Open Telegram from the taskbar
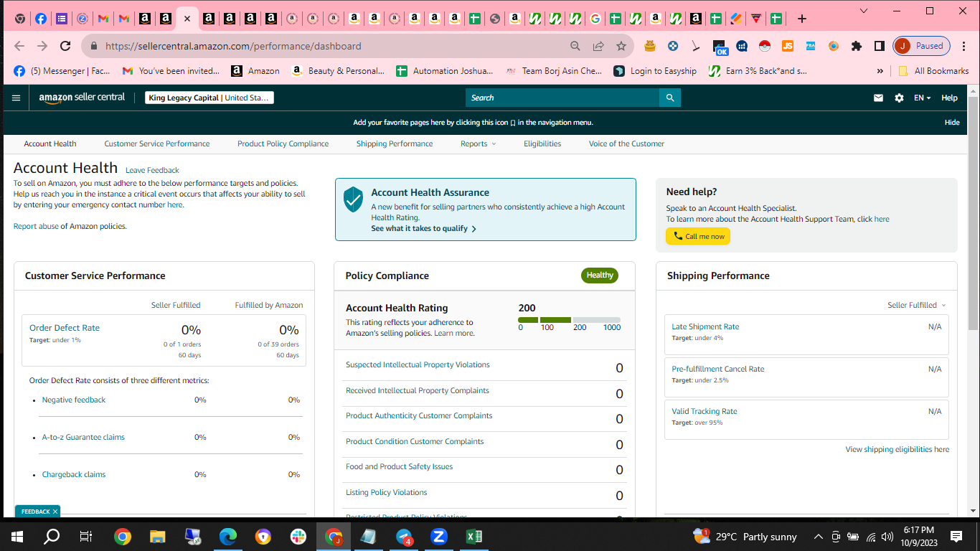Screen dimensions: 980x551 click(x=404, y=537)
